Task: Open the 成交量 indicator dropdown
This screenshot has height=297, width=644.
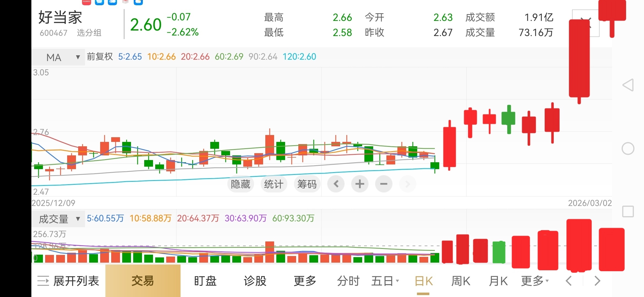Action: (x=58, y=219)
